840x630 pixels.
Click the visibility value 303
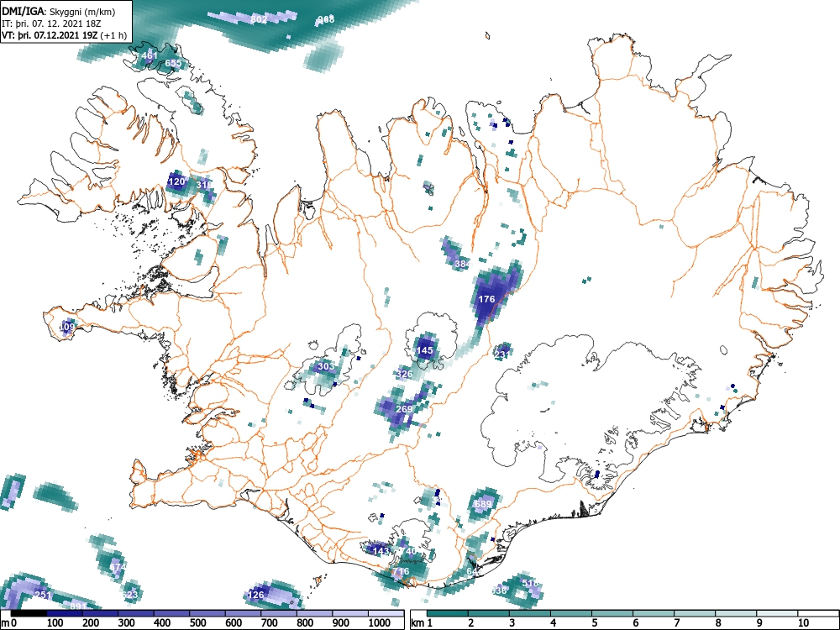pyautogui.click(x=326, y=366)
